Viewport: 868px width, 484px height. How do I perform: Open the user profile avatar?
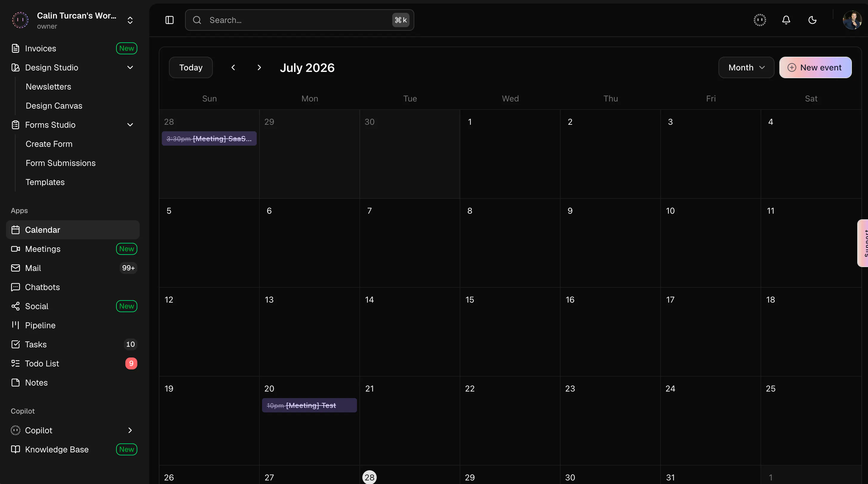[x=852, y=20]
